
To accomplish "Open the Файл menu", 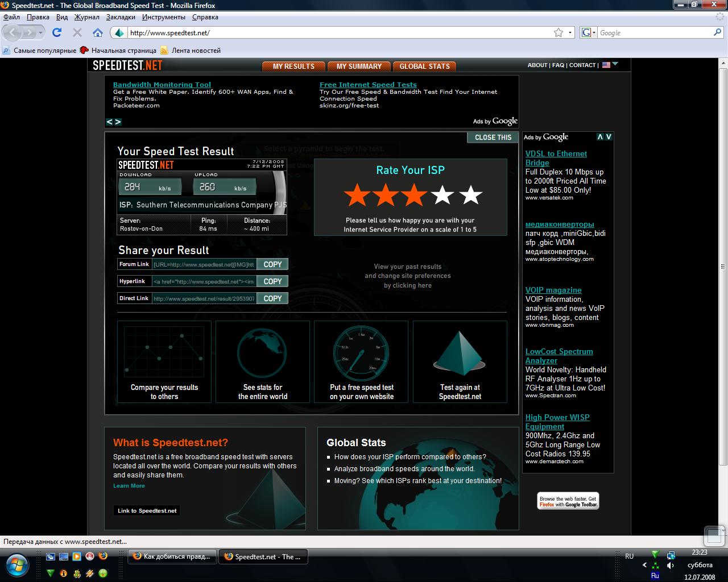I will point(11,17).
